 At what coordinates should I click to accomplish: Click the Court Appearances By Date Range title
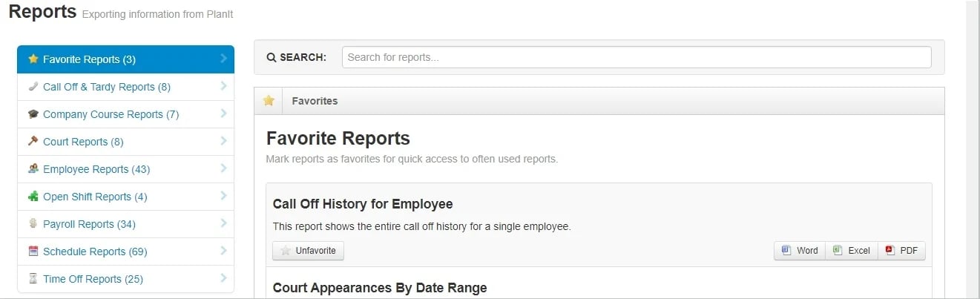pos(380,288)
